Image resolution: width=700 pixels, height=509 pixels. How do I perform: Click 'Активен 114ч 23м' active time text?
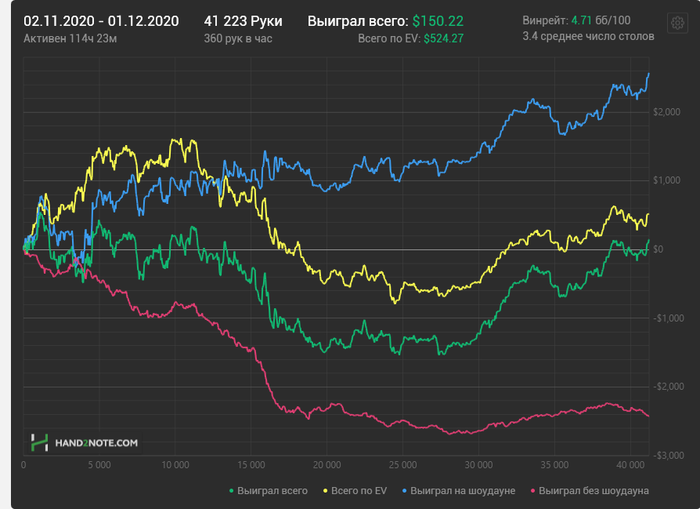point(70,39)
